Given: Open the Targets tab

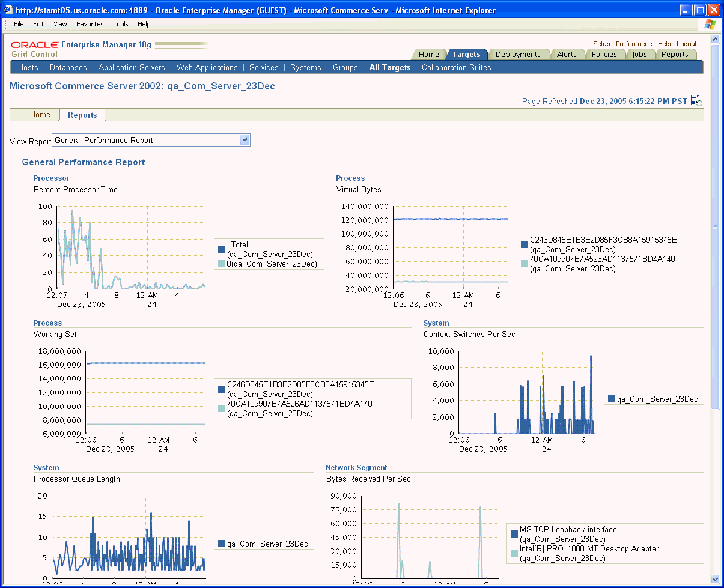Looking at the screenshot, I should pos(466,54).
